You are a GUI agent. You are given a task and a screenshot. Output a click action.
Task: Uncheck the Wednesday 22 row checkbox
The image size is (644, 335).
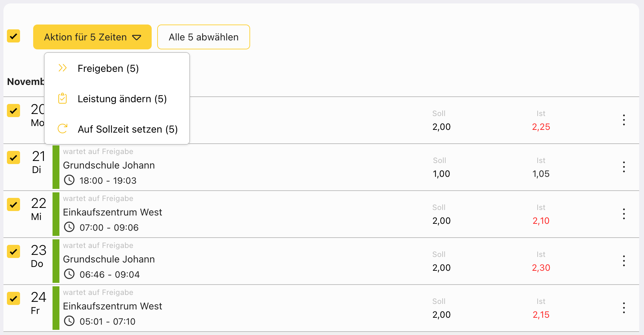[x=13, y=204]
